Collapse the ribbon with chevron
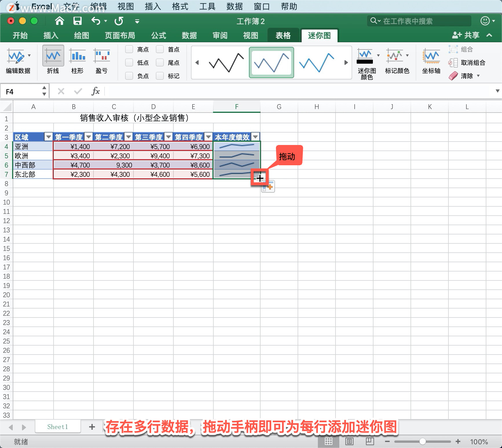Image resolution: width=502 pixels, height=448 pixels. click(x=489, y=35)
